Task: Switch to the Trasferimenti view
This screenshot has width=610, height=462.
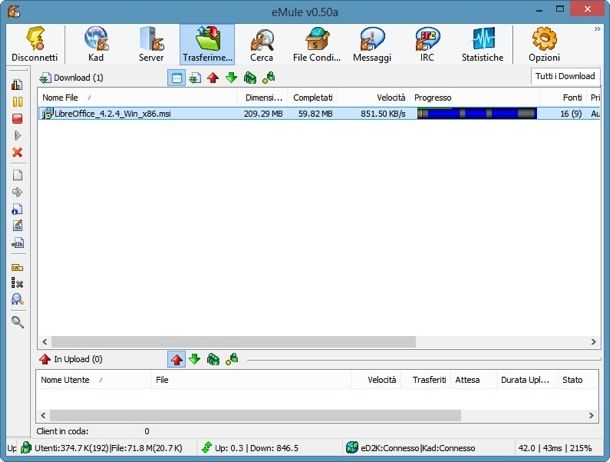Action: click(x=207, y=44)
